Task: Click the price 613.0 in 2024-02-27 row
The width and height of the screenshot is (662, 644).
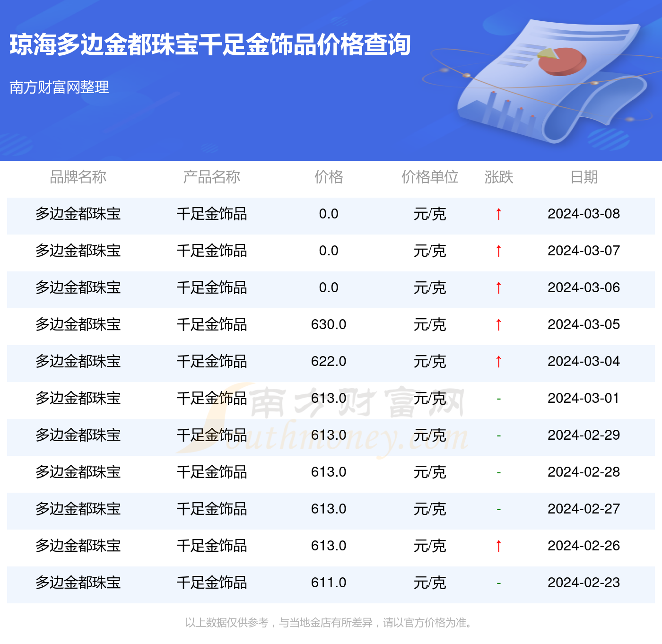Action: click(x=329, y=509)
